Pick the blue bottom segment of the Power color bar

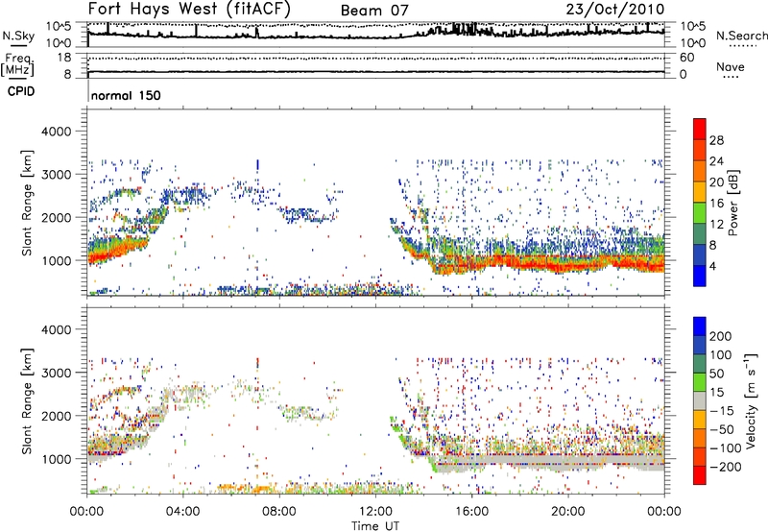point(700,276)
